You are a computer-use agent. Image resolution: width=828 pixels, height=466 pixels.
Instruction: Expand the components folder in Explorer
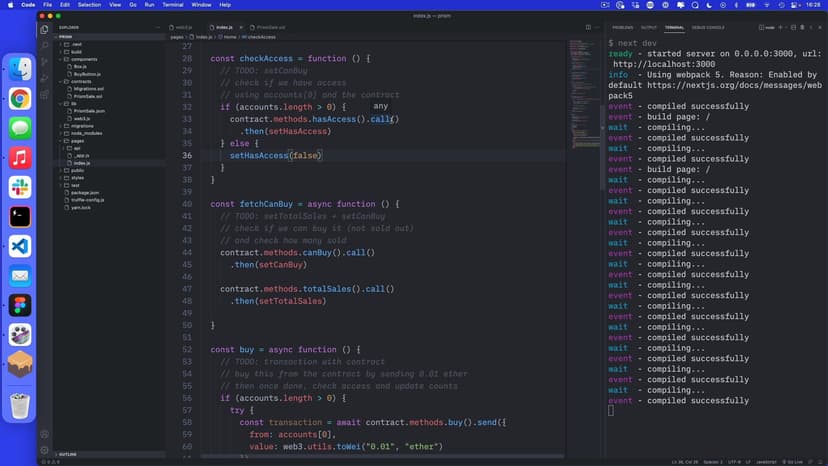[x=84, y=60]
